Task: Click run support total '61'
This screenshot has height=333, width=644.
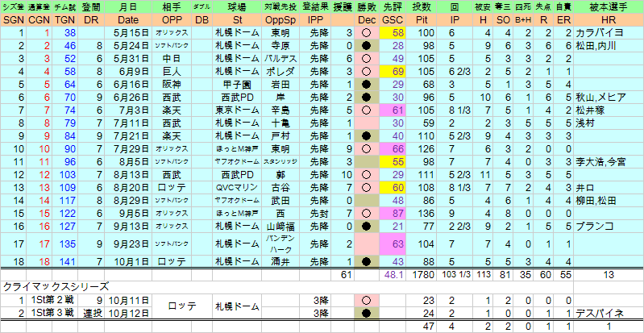Action: [x=343, y=275]
